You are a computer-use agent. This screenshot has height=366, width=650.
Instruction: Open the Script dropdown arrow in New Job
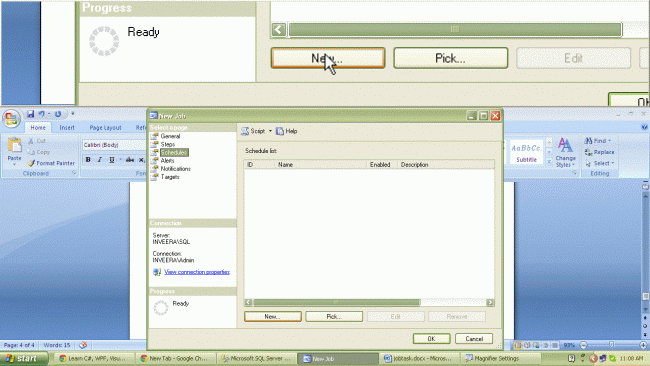270,131
